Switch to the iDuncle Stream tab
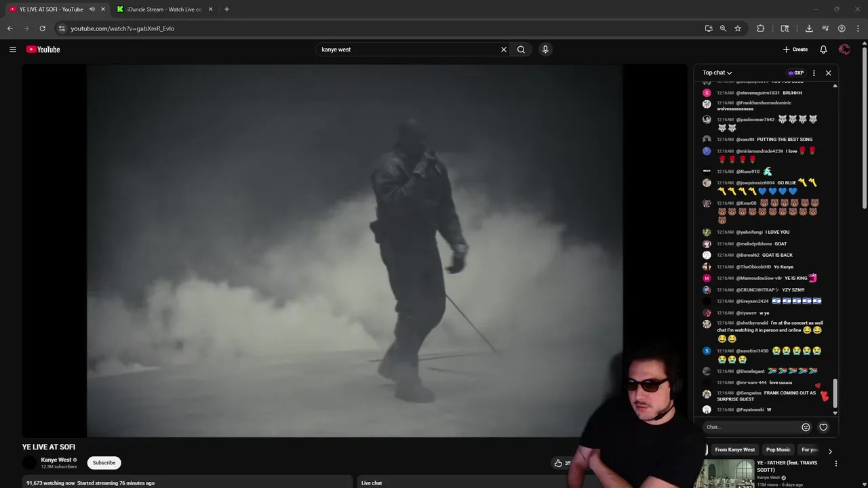The width and height of the screenshot is (868, 488). [x=165, y=9]
